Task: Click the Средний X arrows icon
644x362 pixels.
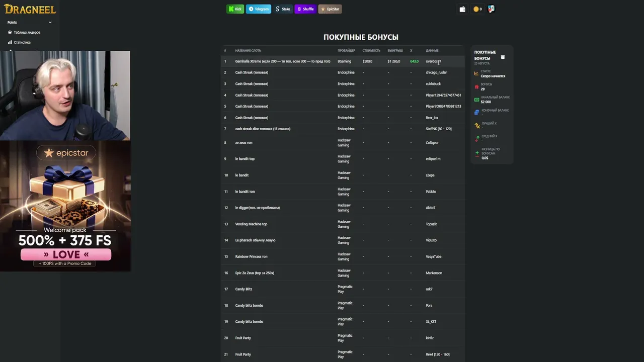Action: click(477, 138)
